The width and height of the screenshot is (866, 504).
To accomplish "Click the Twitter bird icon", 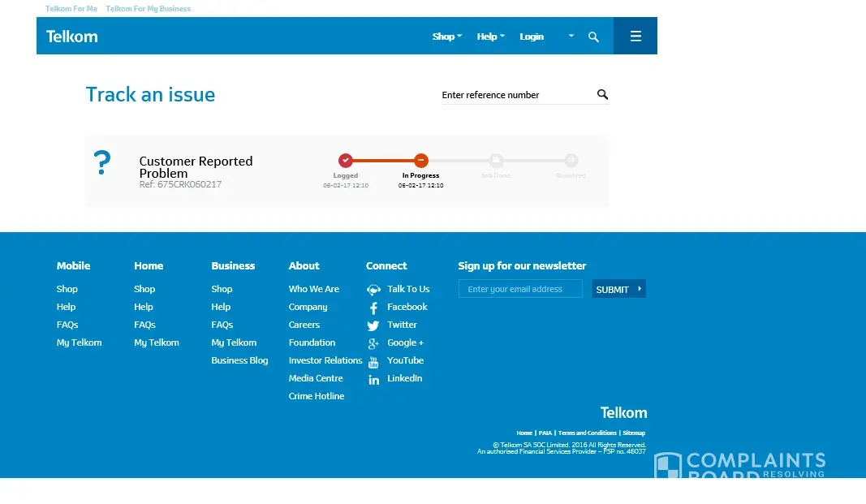I will point(373,325).
